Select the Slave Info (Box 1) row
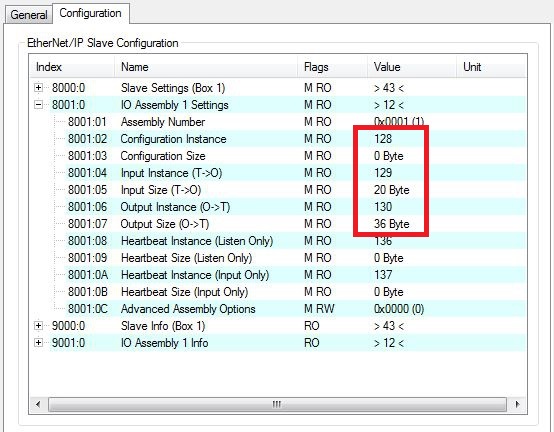Screen dimensions: 554x432 [278, 326]
